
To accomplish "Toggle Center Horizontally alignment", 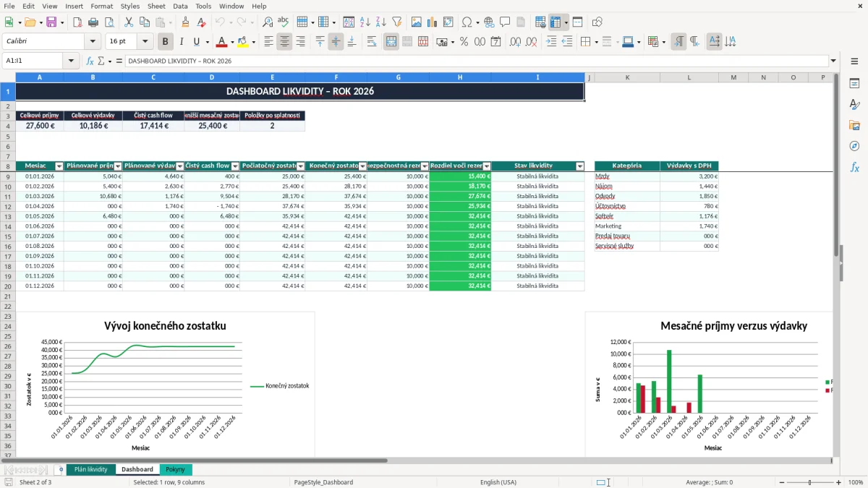I will pos(284,42).
